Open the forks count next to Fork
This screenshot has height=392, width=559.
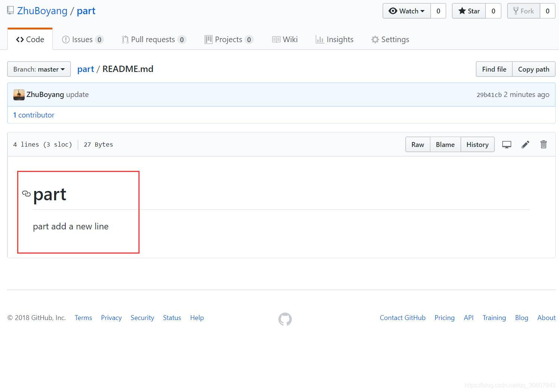pos(547,11)
